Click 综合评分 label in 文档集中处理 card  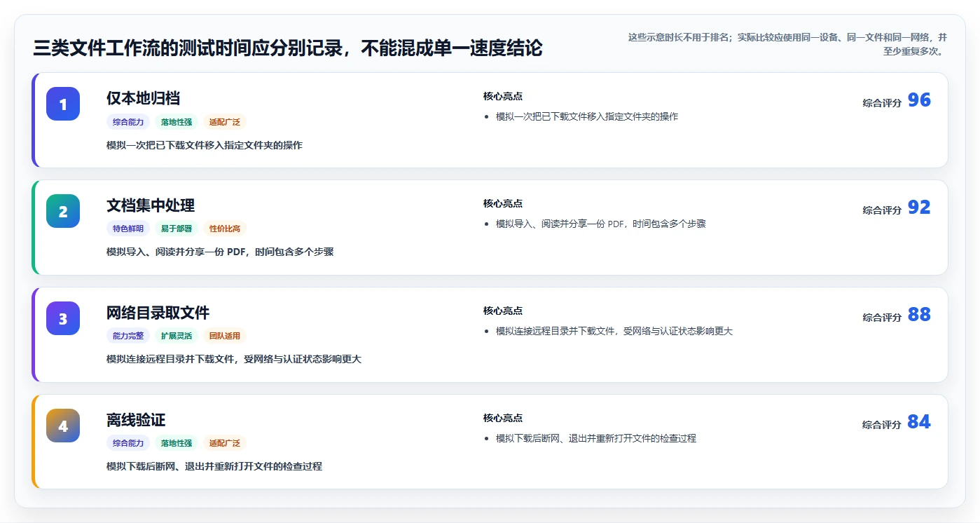[x=882, y=210]
